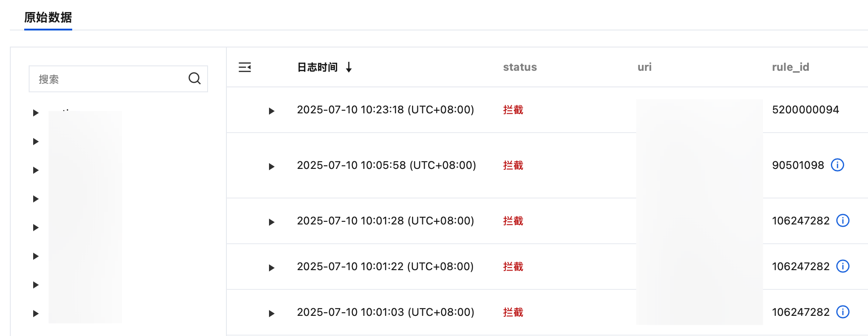
Task: Click the rule_id column header
Action: (x=790, y=67)
